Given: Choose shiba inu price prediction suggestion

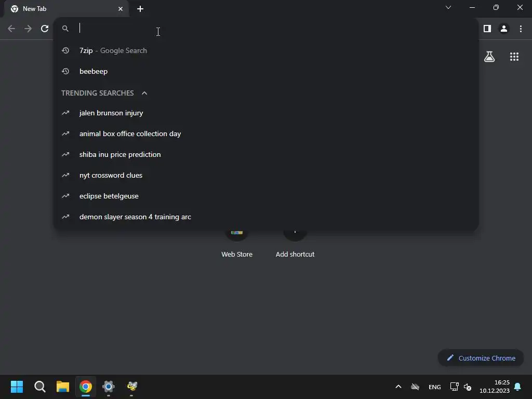Looking at the screenshot, I should tap(266, 154).
